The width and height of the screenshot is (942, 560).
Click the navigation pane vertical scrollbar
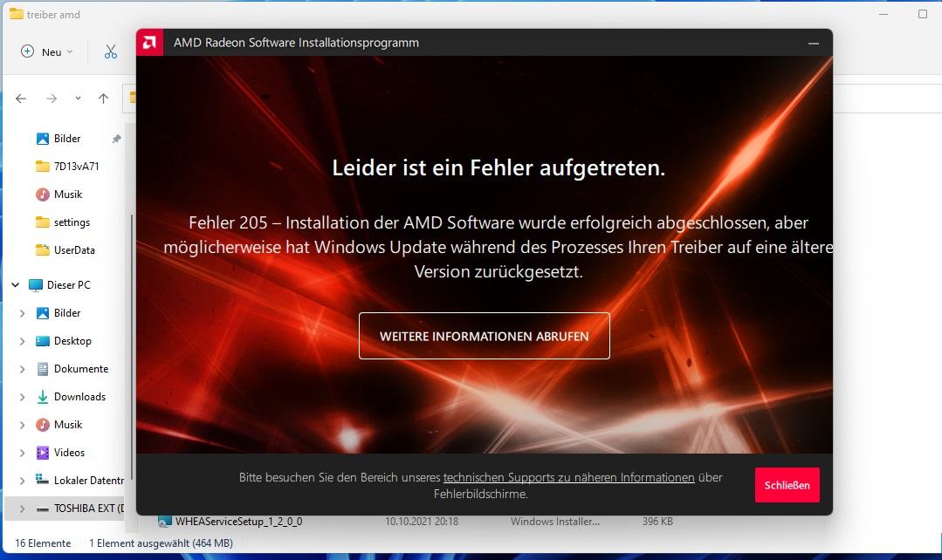point(132,347)
